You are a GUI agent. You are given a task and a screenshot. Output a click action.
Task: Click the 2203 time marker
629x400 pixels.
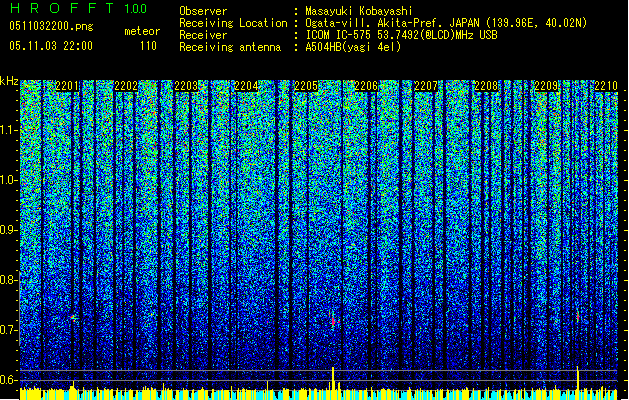(x=186, y=86)
